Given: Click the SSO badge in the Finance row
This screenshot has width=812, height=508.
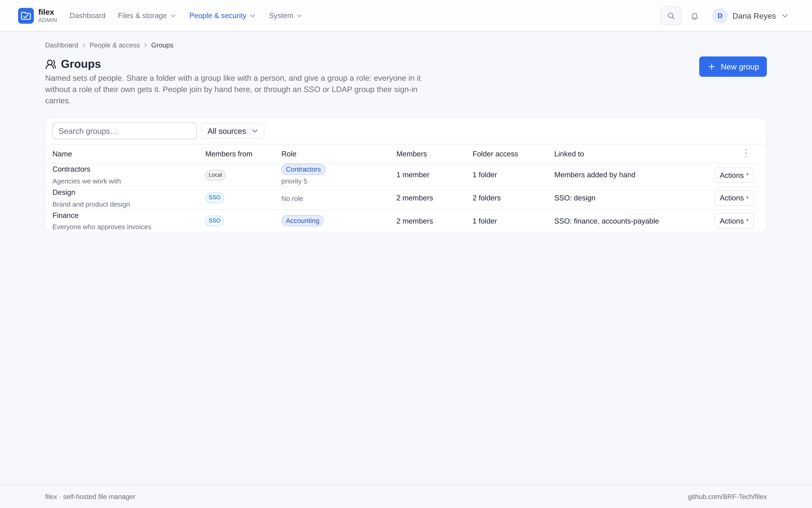Looking at the screenshot, I should [x=214, y=221].
